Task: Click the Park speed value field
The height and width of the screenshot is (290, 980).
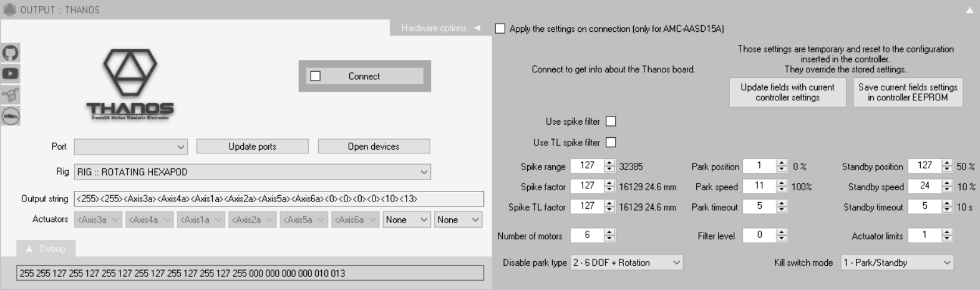Action: (x=759, y=186)
